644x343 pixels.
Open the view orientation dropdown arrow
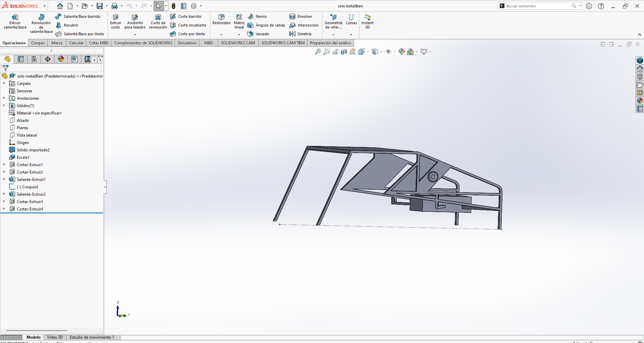(x=368, y=52)
